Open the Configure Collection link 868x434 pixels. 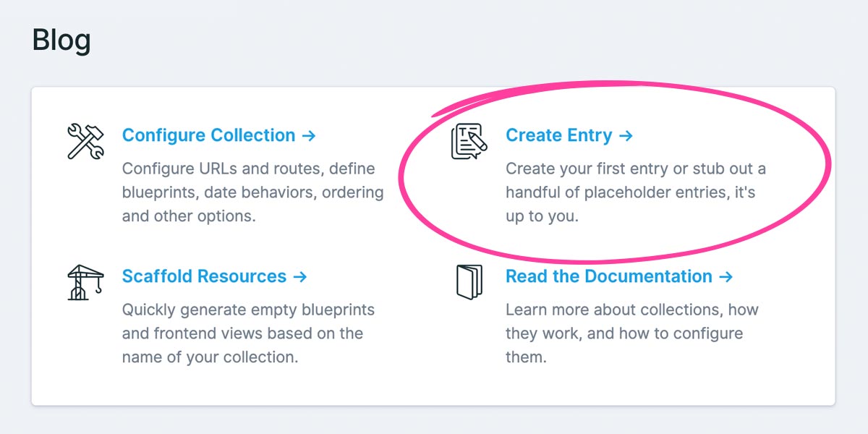tap(208, 135)
